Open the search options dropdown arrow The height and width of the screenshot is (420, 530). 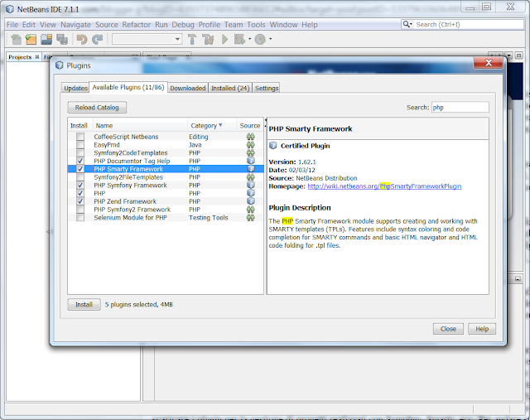coord(411,24)
